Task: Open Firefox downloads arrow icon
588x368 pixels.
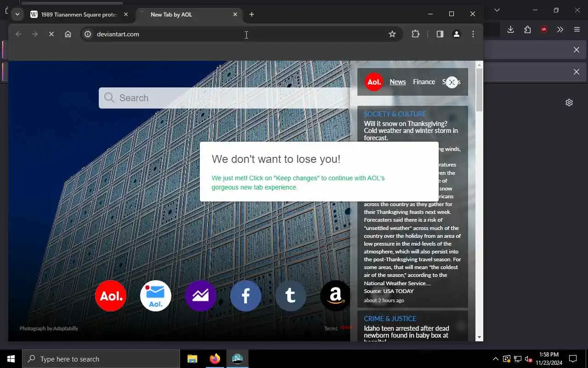Action: tap(510, 29)
